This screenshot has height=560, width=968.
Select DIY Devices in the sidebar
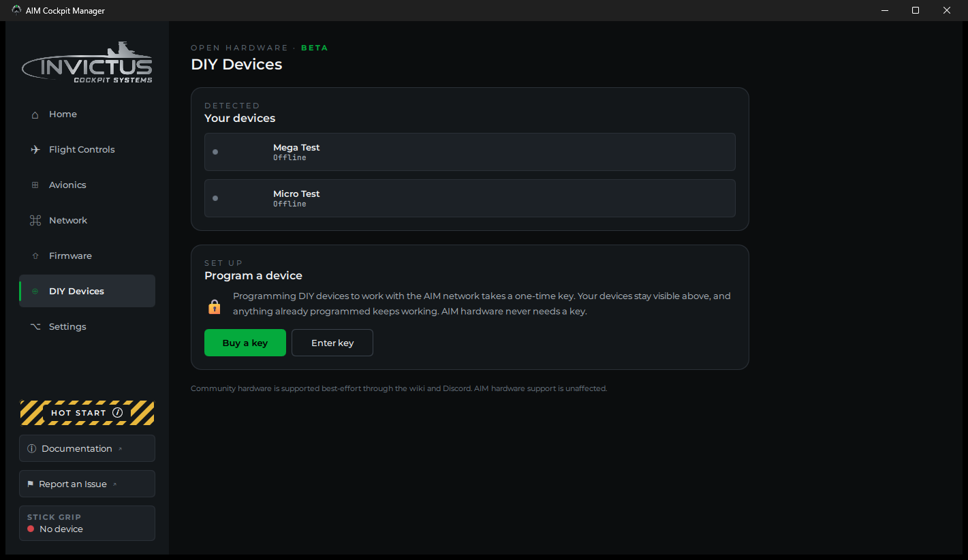click(x=87, y=292)
